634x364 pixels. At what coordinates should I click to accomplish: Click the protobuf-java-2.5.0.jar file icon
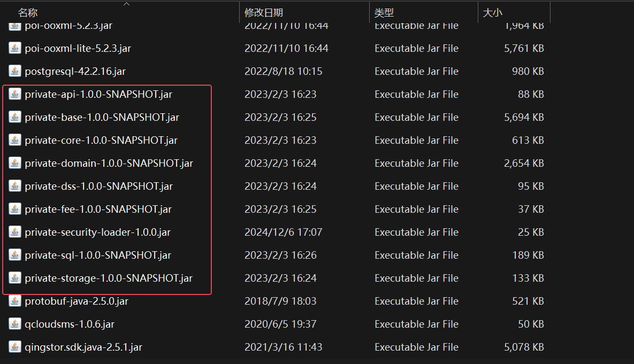15,301
